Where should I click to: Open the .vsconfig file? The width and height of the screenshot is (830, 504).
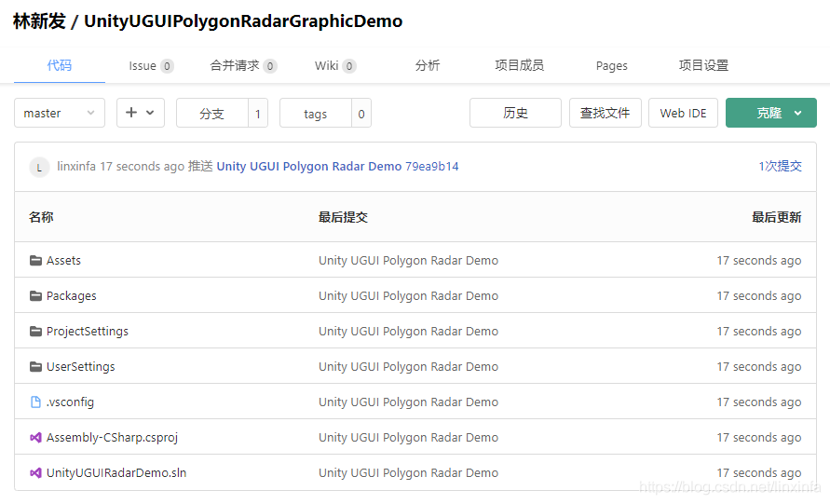point(70,402)
